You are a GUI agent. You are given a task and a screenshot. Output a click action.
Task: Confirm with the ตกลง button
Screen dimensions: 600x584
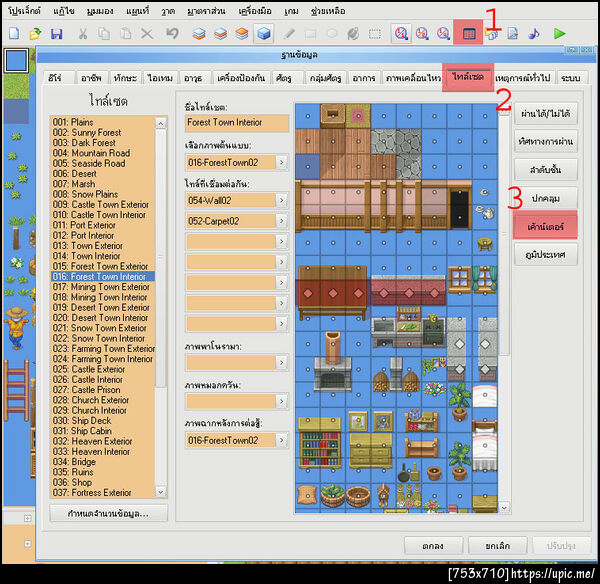tap(433, 545)
